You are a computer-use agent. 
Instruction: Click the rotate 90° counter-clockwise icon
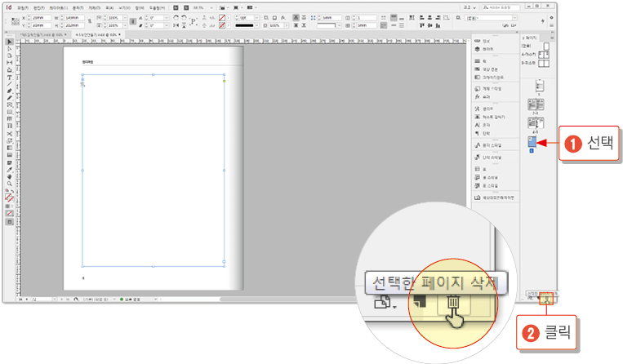pos(184,18)
